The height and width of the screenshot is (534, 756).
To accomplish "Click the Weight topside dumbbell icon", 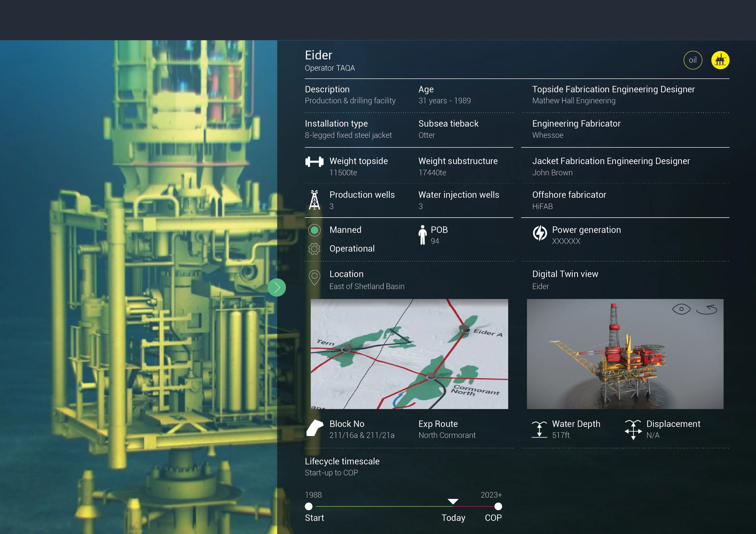I will pos(314,162).
